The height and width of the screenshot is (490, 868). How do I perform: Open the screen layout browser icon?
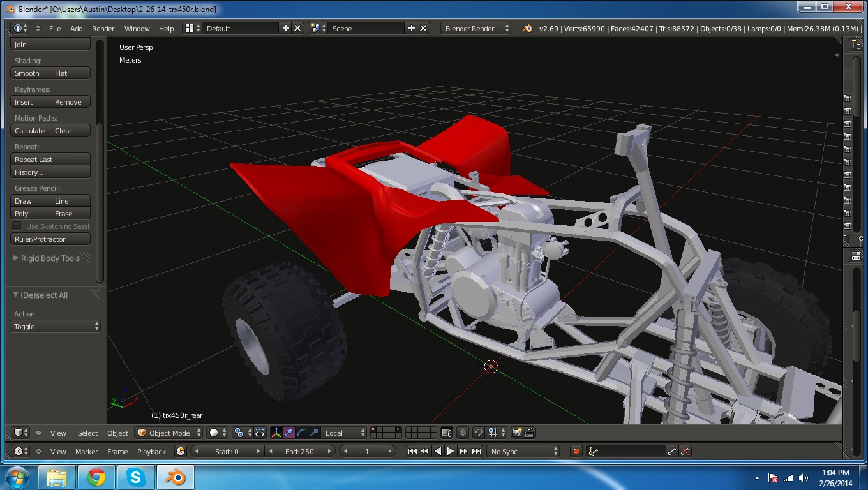coord(192,28)
